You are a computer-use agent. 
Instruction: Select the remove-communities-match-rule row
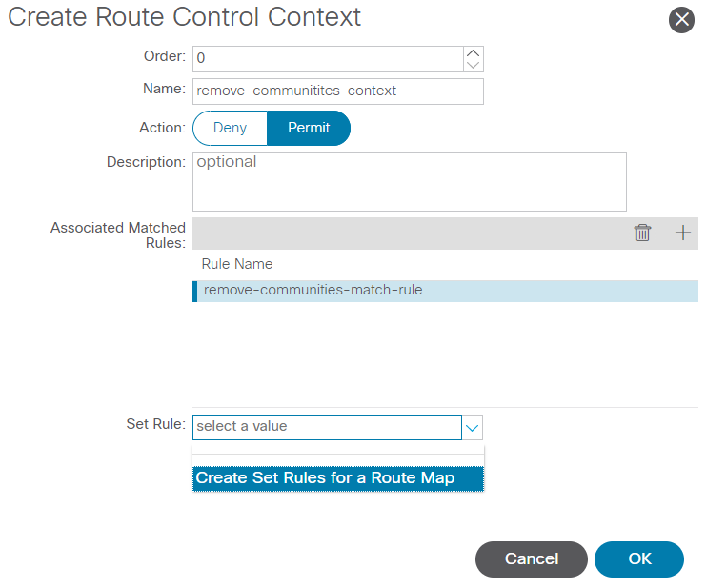445,290
